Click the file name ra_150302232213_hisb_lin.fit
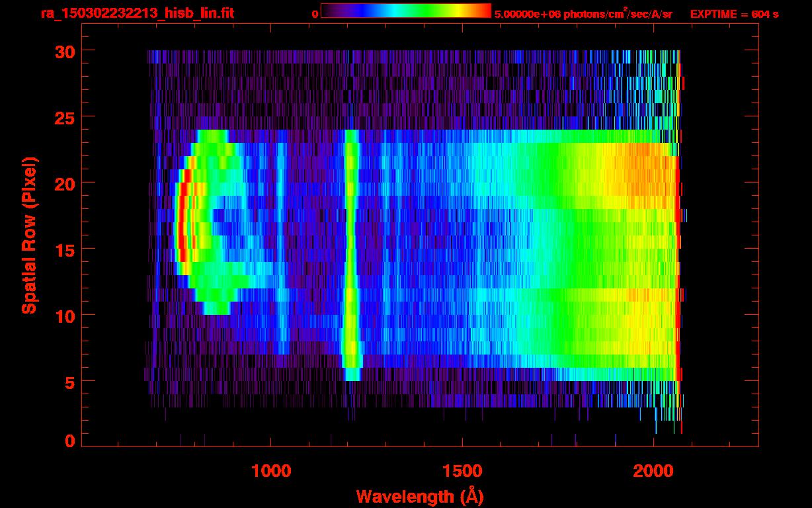Image resolution: width=812 pixels, height=508 pixels. tap(137, 13)
